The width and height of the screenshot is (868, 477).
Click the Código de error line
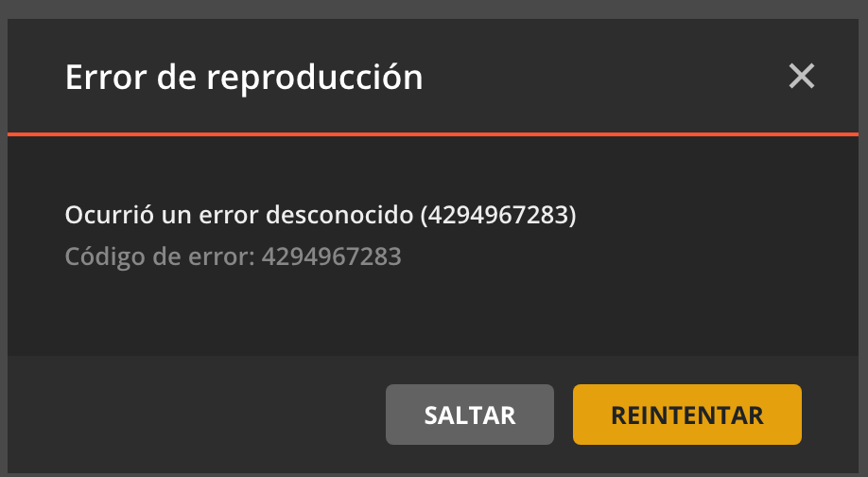tap(233, 256)
